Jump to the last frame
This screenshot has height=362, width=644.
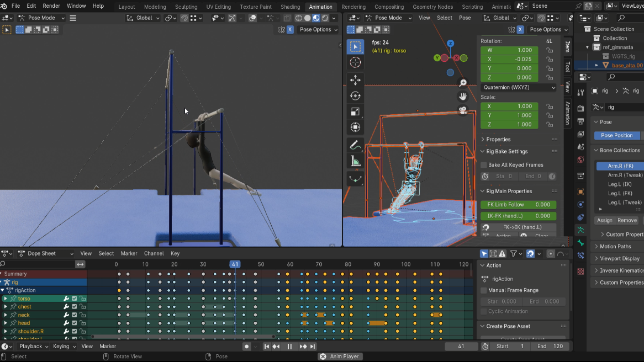[313, 347]
